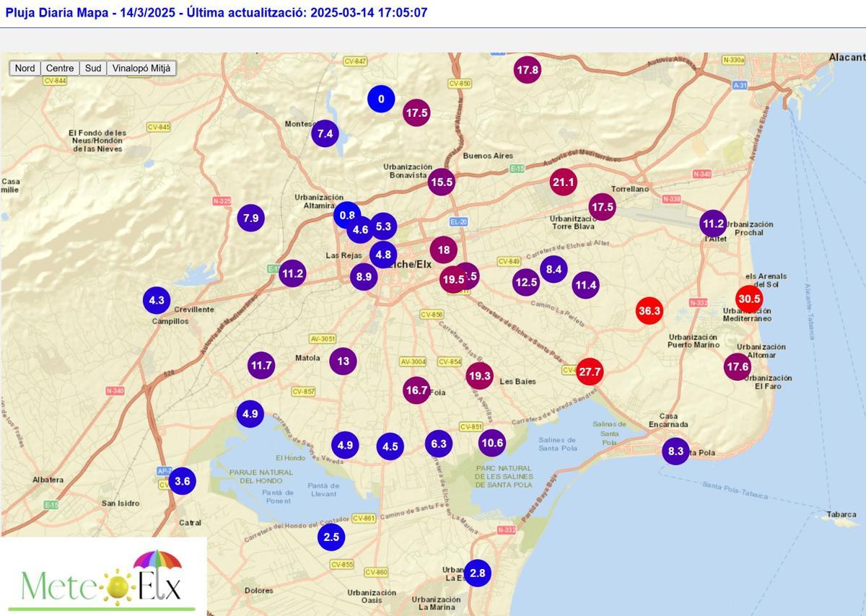Click the 3.6 marker near Albatera

tap(183, 481)
